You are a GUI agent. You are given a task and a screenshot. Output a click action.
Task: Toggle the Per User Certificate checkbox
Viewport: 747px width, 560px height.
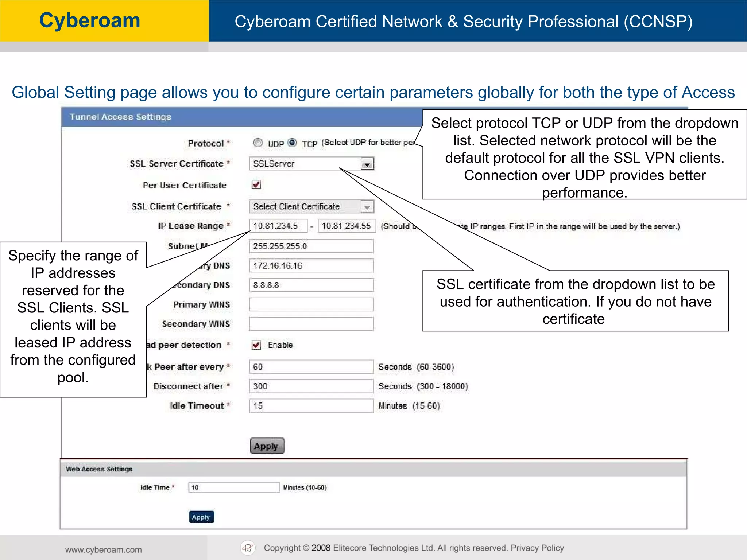[256, 185]
